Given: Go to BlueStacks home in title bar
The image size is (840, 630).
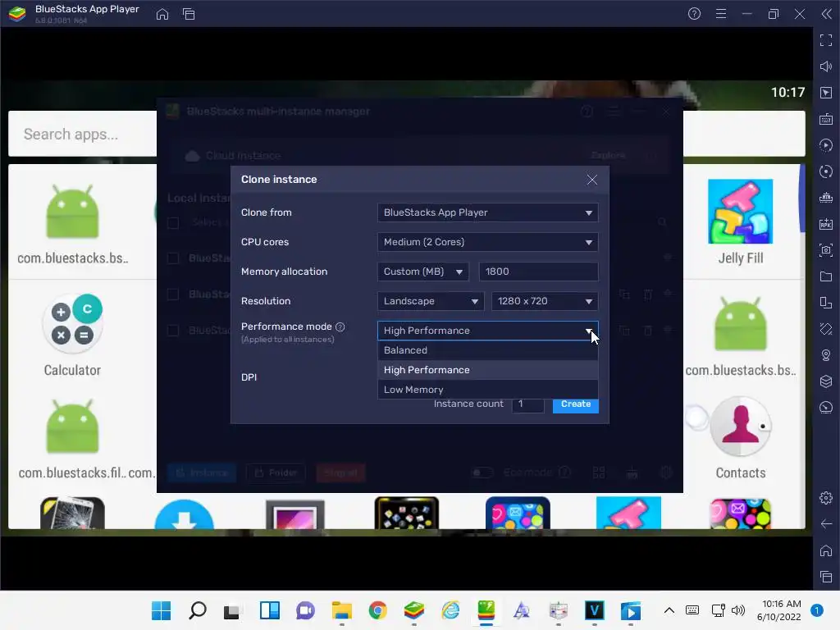Looking at the screenshot, I should click(x=162, y=14).
